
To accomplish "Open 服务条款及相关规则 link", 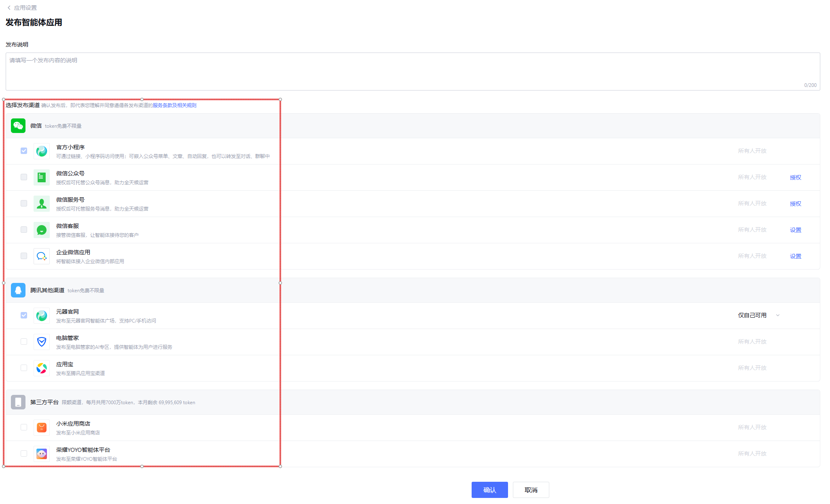I will (x=174, y=105).
